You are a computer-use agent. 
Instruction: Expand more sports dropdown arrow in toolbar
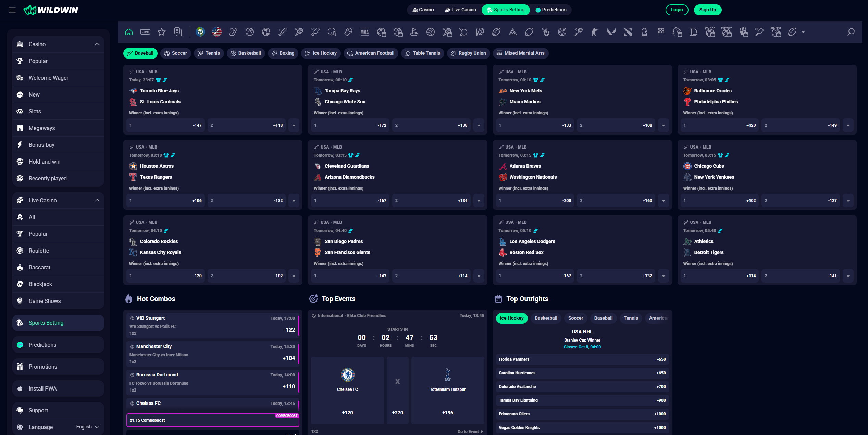tap(803, 32)
